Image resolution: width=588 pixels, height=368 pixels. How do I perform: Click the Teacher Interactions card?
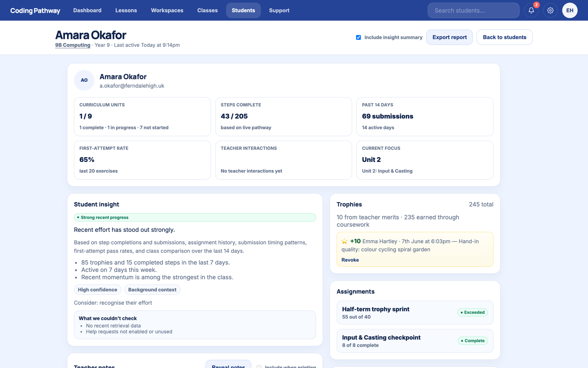click(283, 160)
